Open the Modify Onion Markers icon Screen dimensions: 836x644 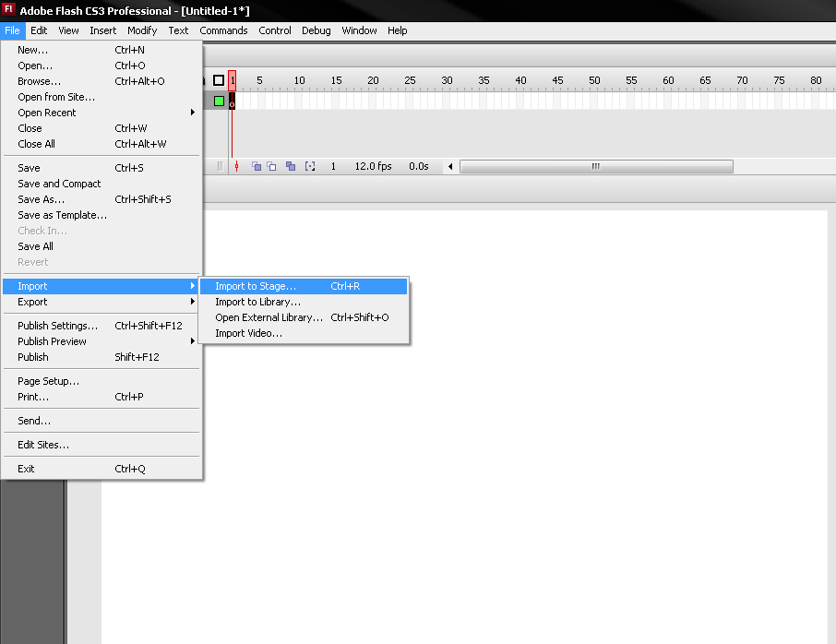click(x=310, y=166)
